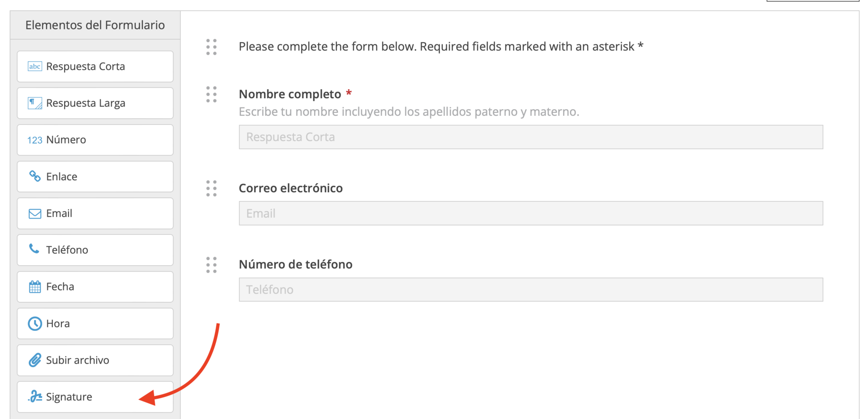868x419 pixels.
Task: Select the Hora clock icon
Action: point(34,323)
